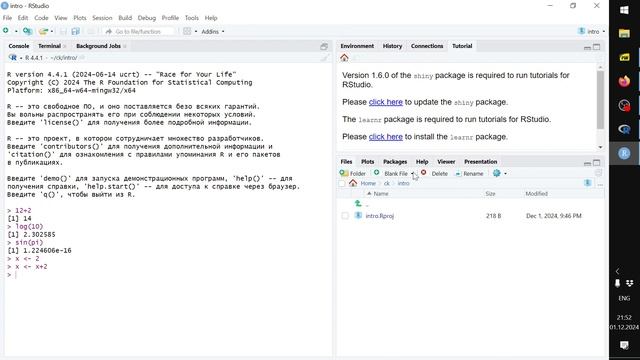Click the workspace panes grid icon

(187, 31)
